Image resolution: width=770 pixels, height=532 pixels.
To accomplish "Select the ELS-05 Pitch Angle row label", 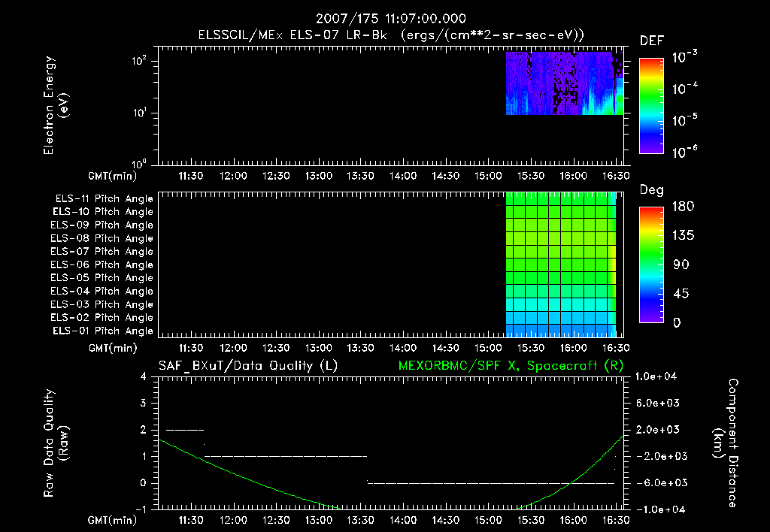I will pos(102,278).
